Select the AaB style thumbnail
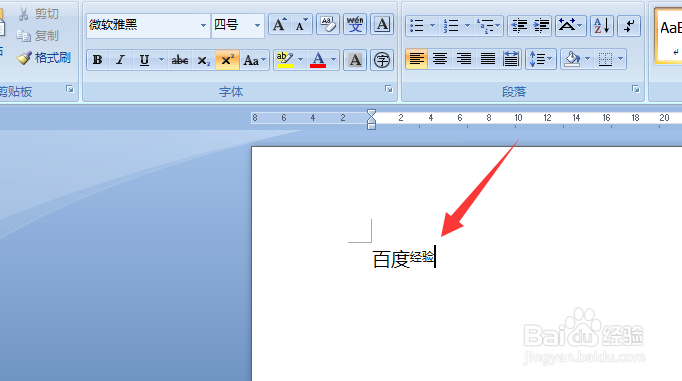Screen dimensions: 682x381 669,36
